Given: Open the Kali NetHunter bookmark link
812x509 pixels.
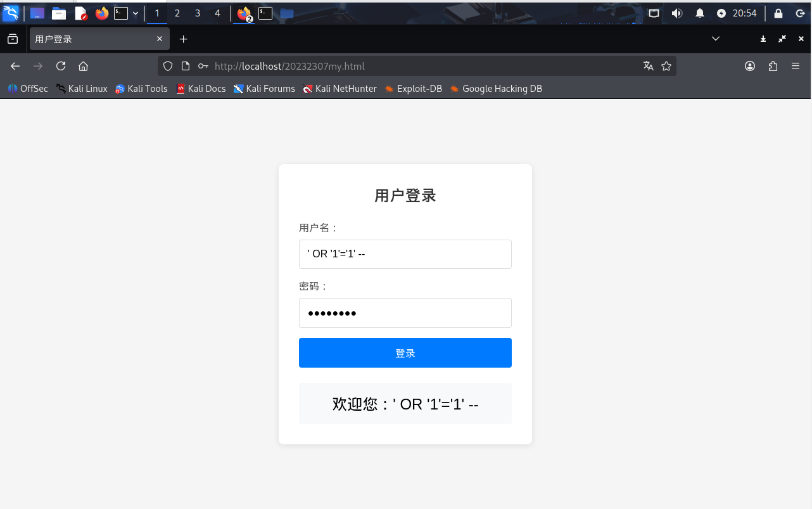Looking at the screenshot, I should 339,89.
